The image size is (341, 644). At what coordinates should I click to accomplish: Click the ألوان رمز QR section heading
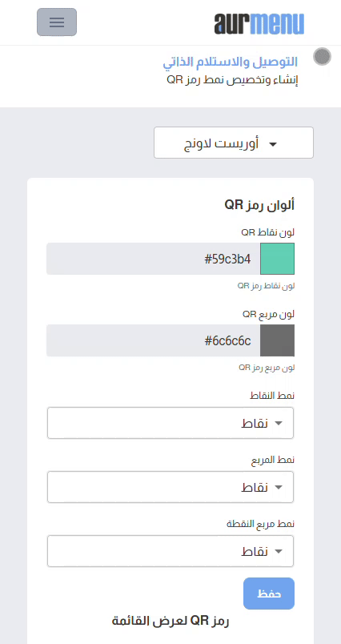point(259,205)
